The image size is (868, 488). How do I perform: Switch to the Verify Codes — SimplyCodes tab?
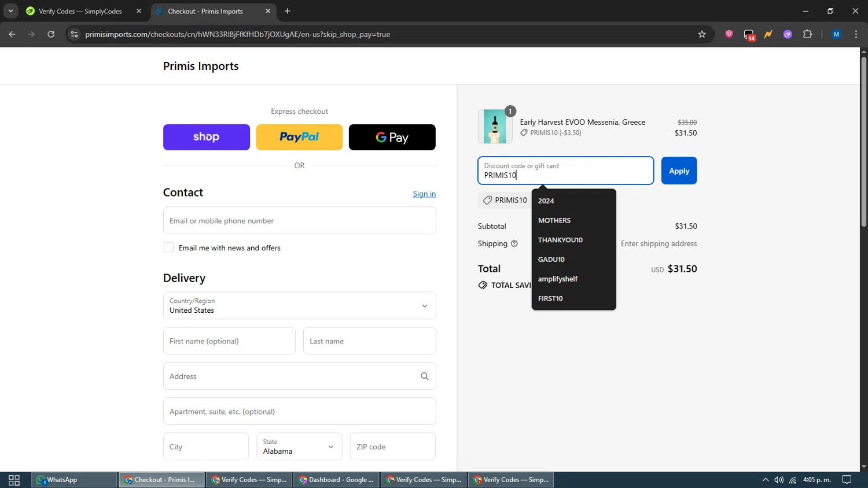pyautogui.click(x=80, y=11)
